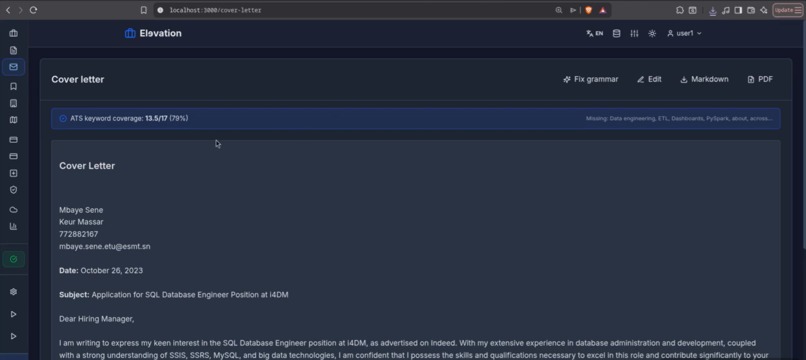The height and width of the screenshot is (360, 806).
Task: View site information next to the URL
Action: coord(160,10)
